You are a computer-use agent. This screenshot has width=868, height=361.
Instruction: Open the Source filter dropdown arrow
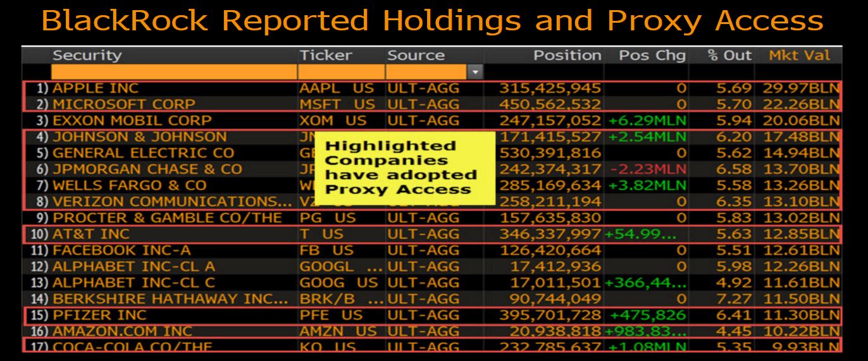475,71
